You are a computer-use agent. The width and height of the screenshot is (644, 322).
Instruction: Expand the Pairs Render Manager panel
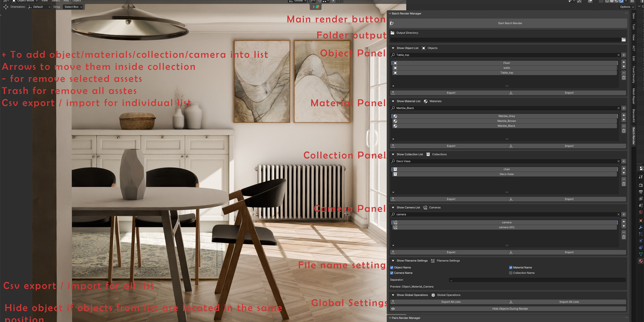pyautogui.click(x=390, y=318)
